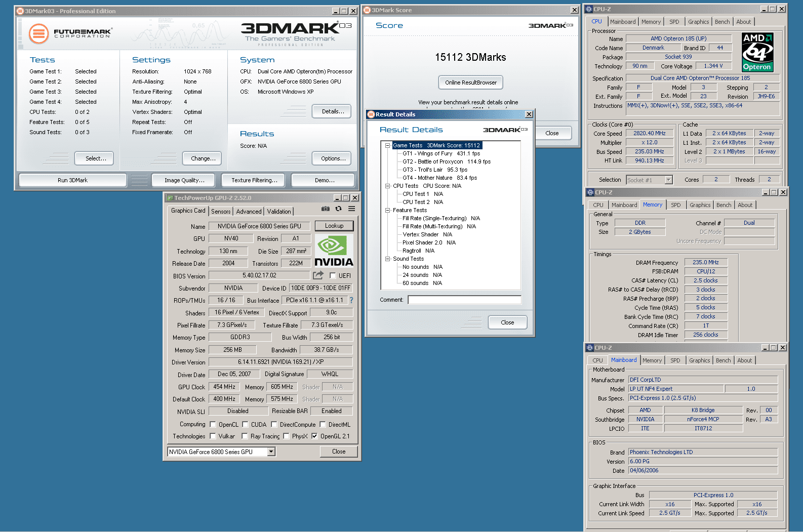The image size is (803, 532).
Task: Click the Online ResultBrowser button
Action: (471, 83)
